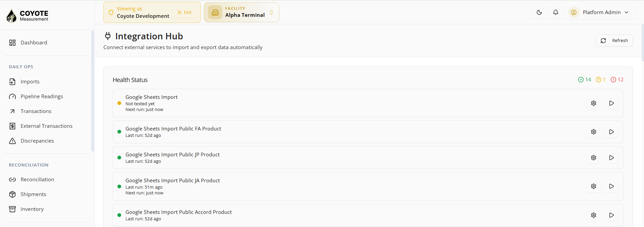The image size is (644, 227).
Task: Select the Google Sheets Import Public JA Product row
Action: 368,186
